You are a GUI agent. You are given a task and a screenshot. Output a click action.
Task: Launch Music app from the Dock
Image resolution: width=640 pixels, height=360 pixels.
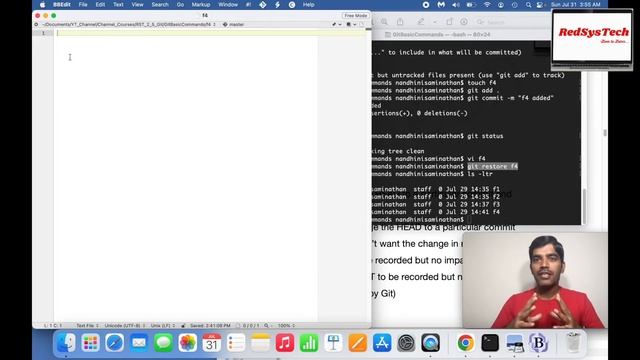click(285, 343)
